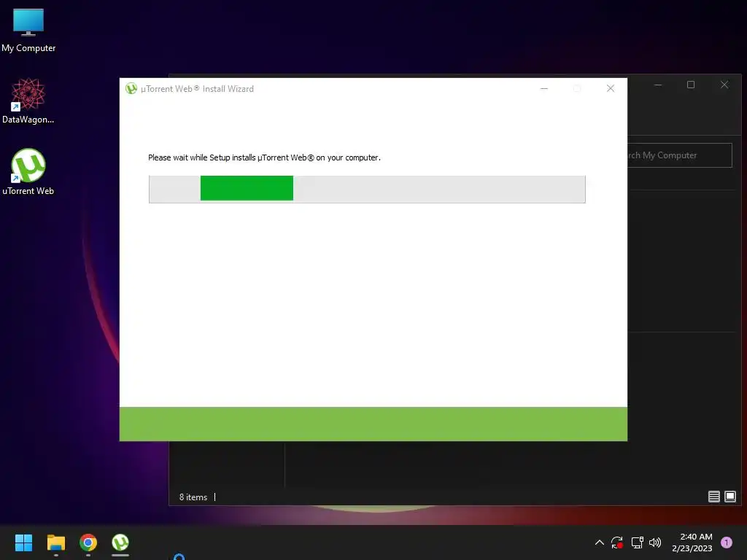Click the uTorrent logo in the wizard title bar

click(x=131, y=88)
